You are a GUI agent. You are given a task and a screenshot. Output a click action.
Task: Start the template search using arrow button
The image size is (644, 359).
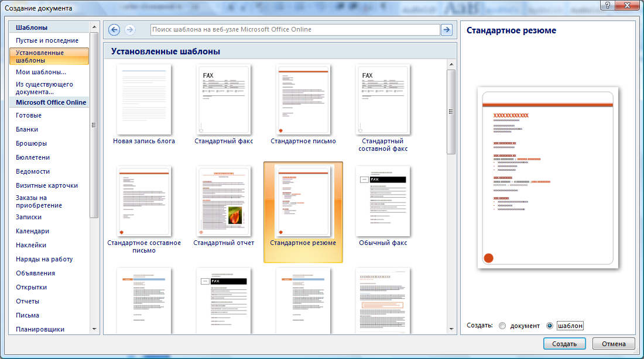pyautogui.click(x=447, y=30)
